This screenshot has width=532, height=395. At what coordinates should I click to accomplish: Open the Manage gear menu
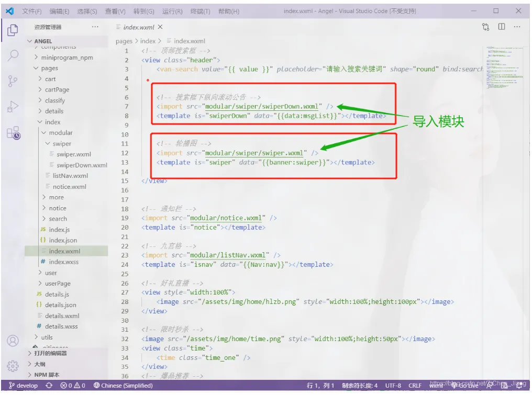click(13, 366)
